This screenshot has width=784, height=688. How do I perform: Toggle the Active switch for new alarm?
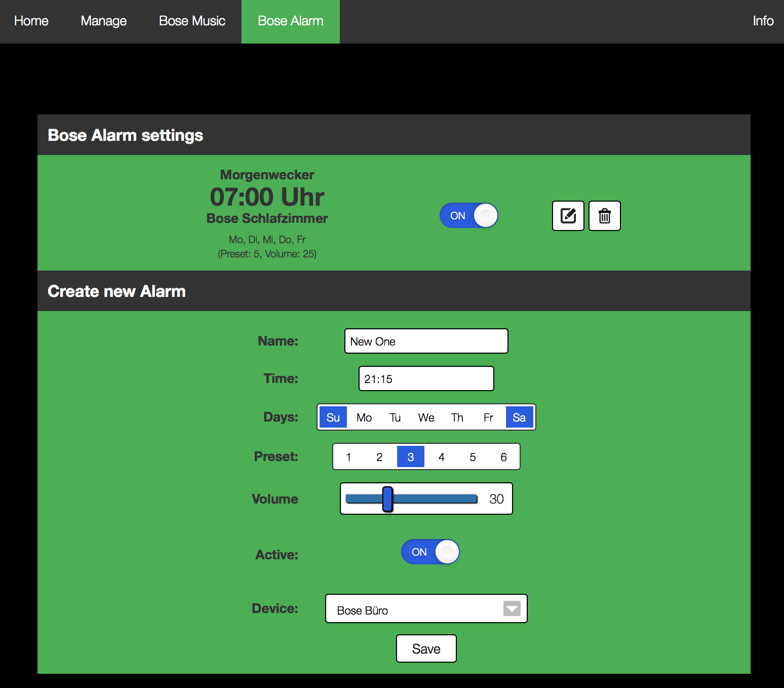tap(430, 552)
